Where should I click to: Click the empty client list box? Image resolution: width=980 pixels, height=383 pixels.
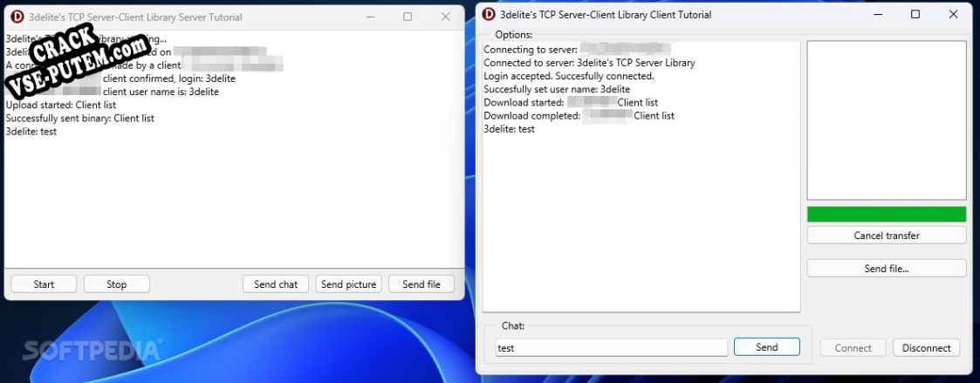887,120
